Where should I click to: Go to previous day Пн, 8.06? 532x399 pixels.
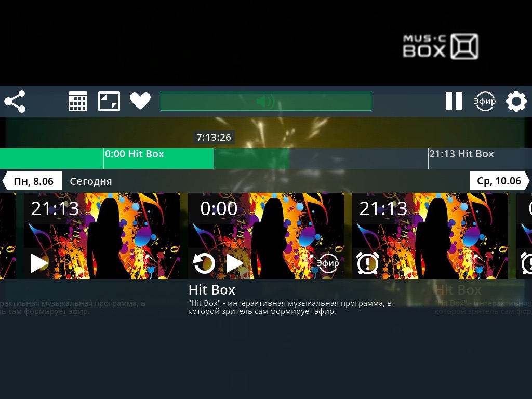(33, 181)
